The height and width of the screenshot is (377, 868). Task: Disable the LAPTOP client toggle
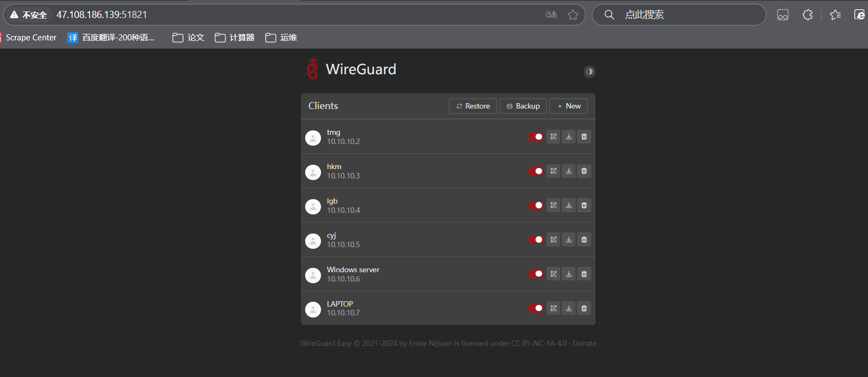[x=536, y=308]
